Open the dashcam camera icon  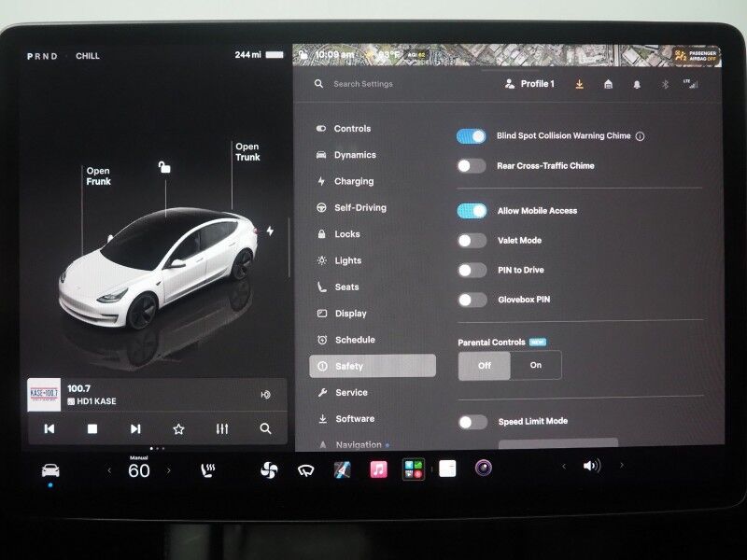tap(483, 468)
